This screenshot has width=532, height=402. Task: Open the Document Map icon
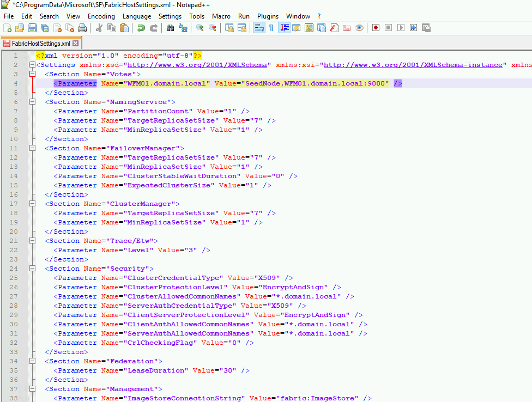click(309, 28)
